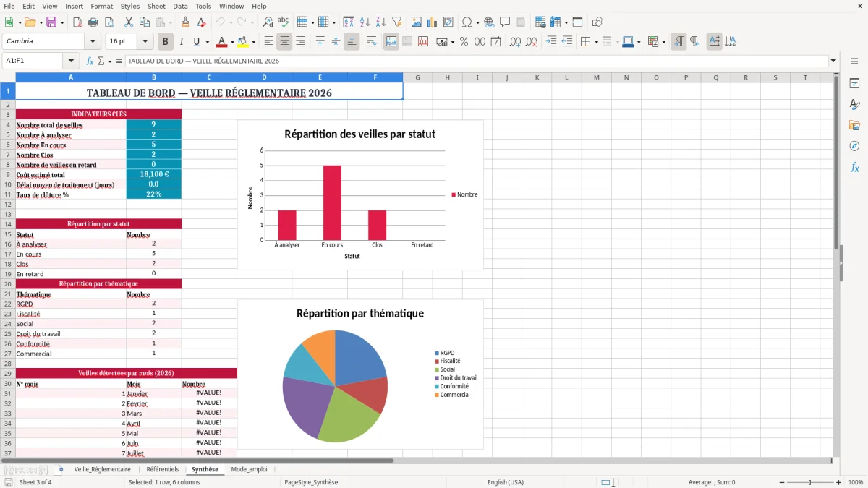
Task: Toggle Align Left
Action: [268, 41]
